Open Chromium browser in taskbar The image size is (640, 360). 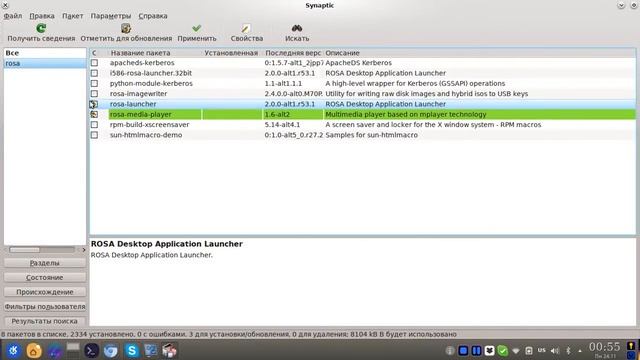tap(111, 351)
